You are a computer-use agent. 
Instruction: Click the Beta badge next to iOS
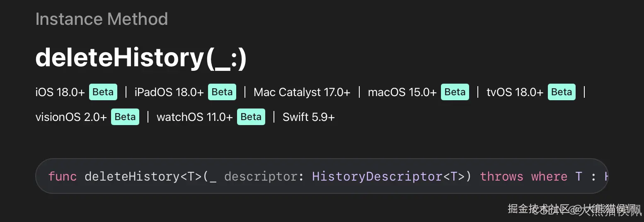pyautogui.click(x=103, y=92)
